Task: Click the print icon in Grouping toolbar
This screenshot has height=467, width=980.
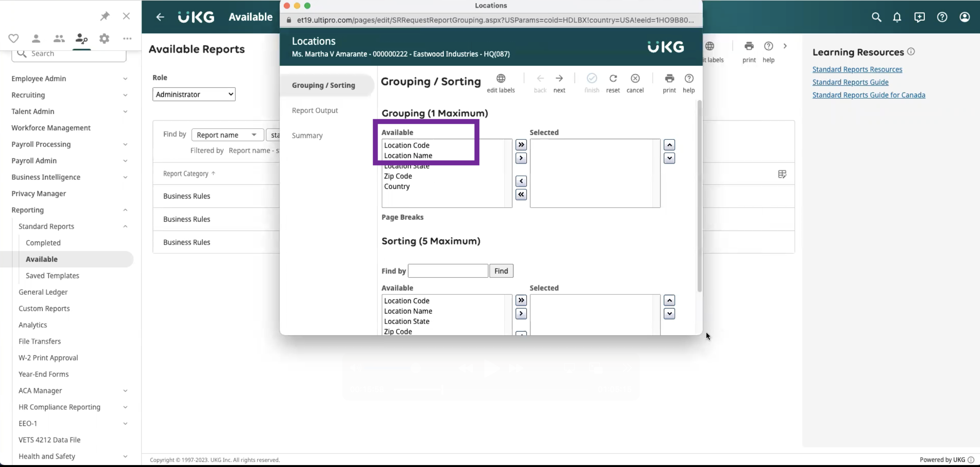Action: click(x=669, y=78)
